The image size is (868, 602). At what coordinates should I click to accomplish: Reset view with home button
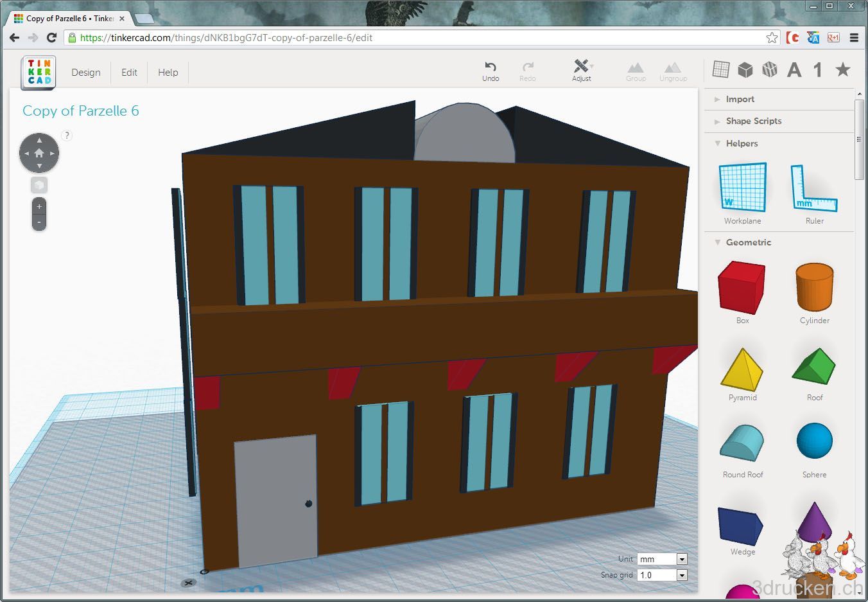click(x=39, y=153)
